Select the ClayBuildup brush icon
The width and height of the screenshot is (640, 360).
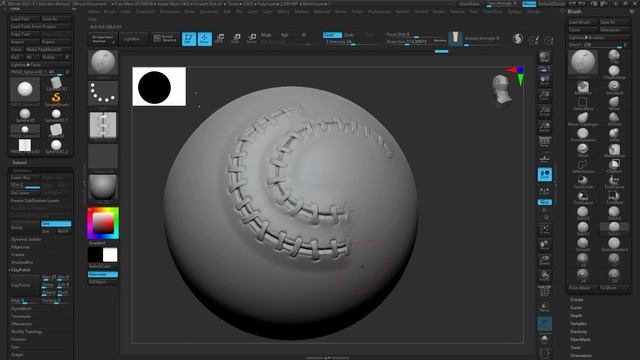(x=614, y=72)
